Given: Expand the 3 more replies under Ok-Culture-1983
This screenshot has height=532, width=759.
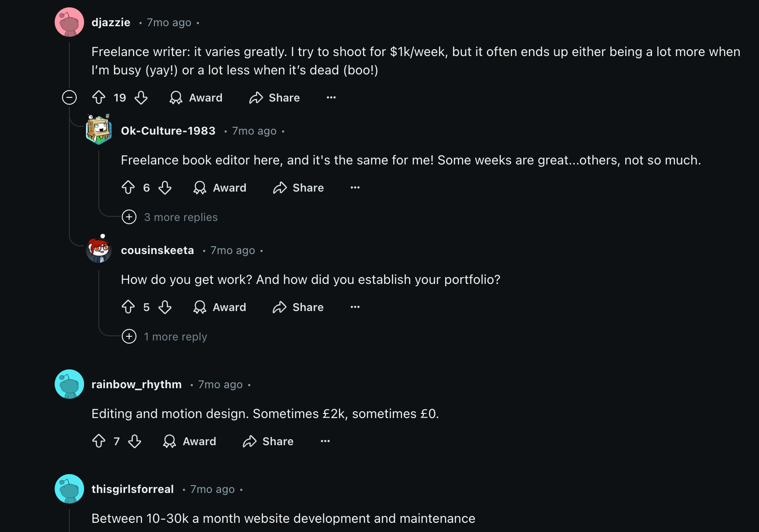Looking at the screenshot, I should [170, 217].
